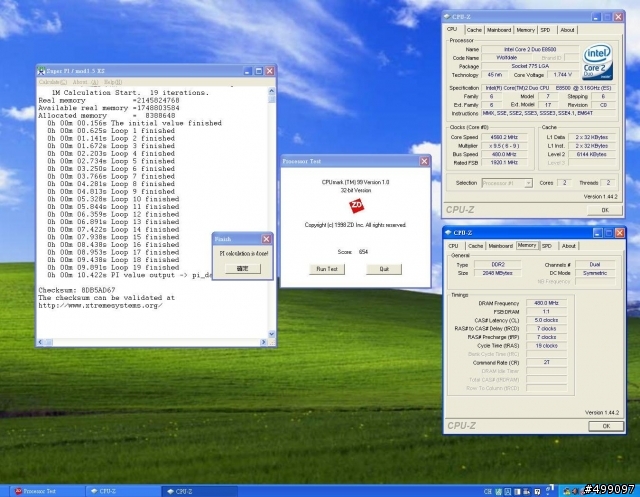Click the first CPU-Z taskbar button

coord(123,491)
